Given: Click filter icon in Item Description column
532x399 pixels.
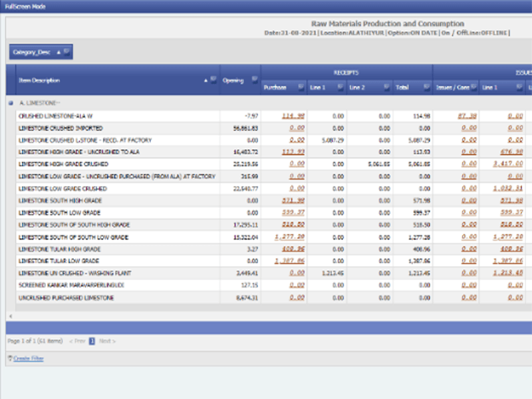Looking at the screenshot, I should (213, 80).
